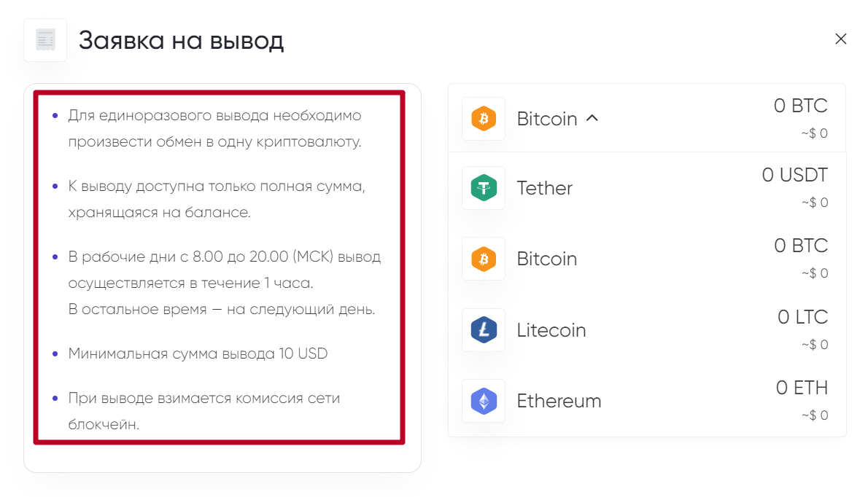
Task: Click the orange Bitcoin icon in the list
Action: click(483, 259)
